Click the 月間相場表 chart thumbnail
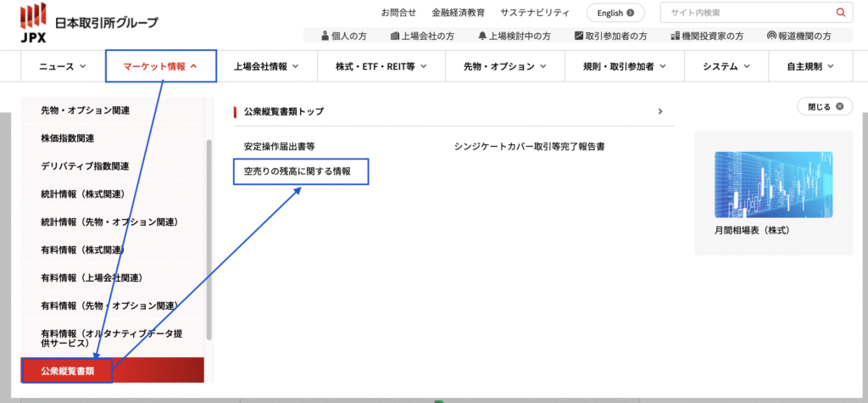 (x=772, y=183)
